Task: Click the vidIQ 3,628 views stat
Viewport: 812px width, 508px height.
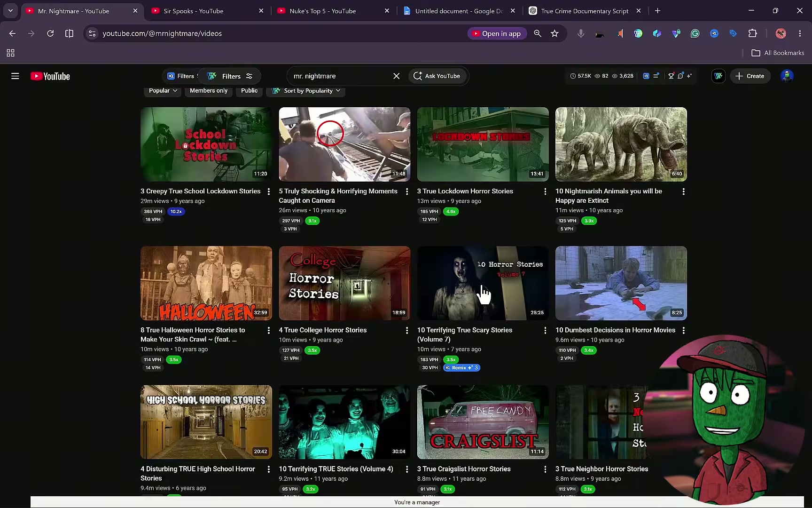Action: tap(623, 76)
